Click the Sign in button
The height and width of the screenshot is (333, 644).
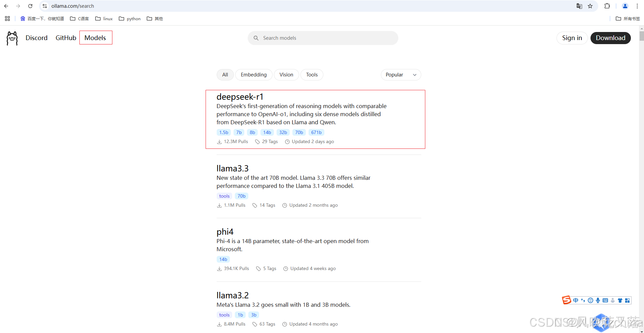point(572,38)
